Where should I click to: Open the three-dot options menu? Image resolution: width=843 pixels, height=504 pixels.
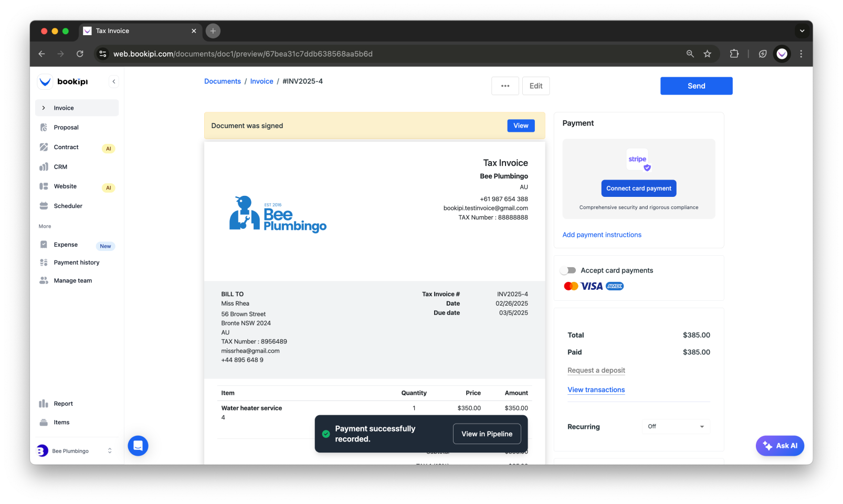point(504,86)
